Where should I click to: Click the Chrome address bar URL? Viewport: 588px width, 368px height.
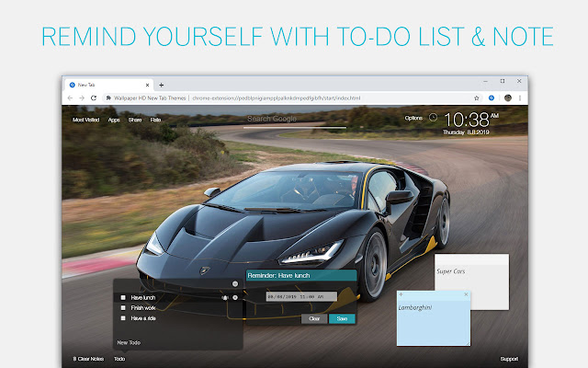coord(277,98)
